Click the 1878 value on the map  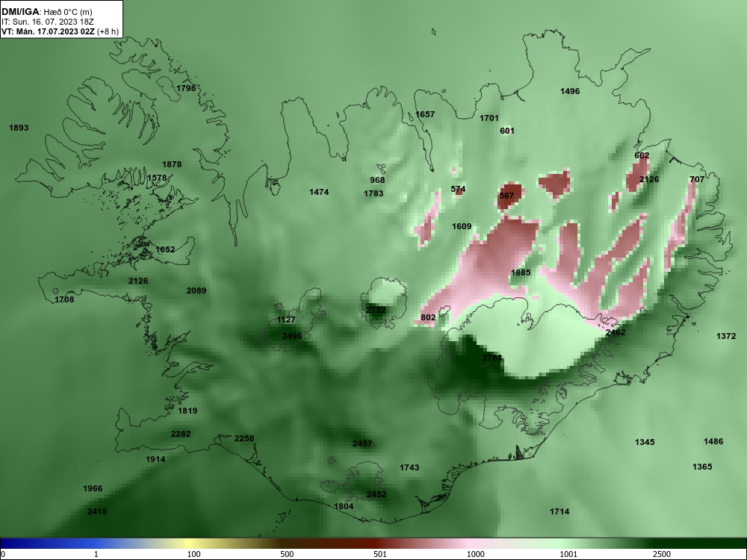tap(172, 164)
